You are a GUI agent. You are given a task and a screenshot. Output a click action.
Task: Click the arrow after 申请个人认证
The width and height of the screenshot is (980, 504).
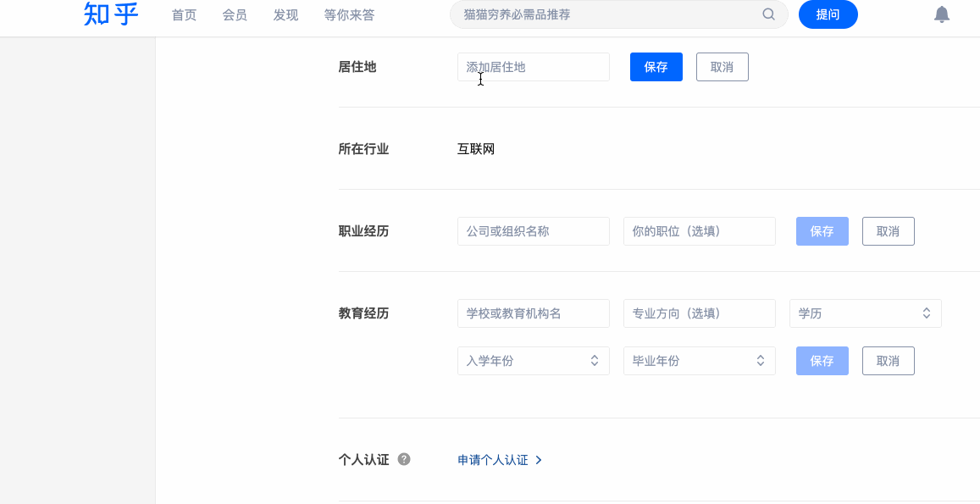539,460
